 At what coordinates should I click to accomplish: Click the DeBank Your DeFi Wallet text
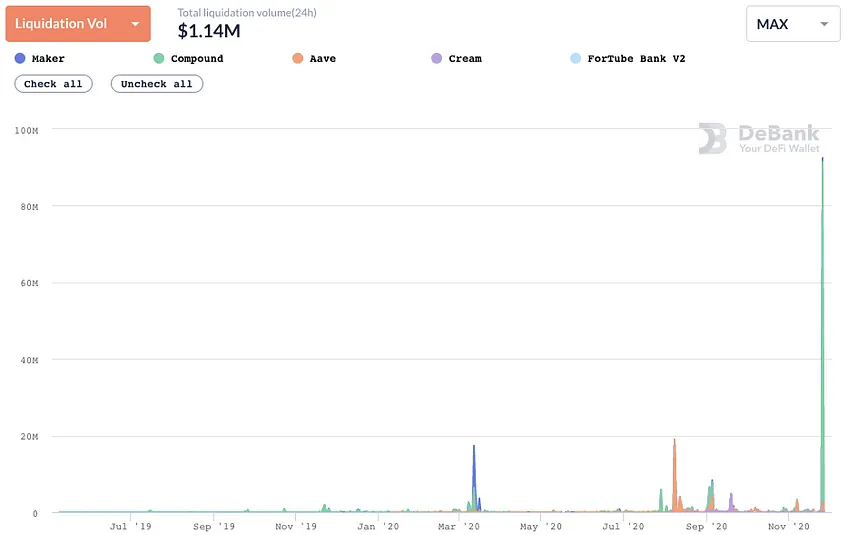tap(779, 138)
